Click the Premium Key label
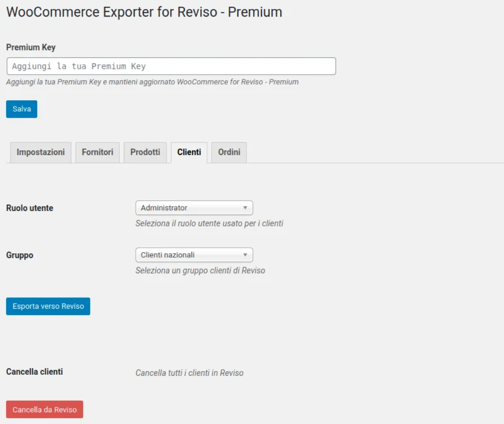 click(31, 47)
